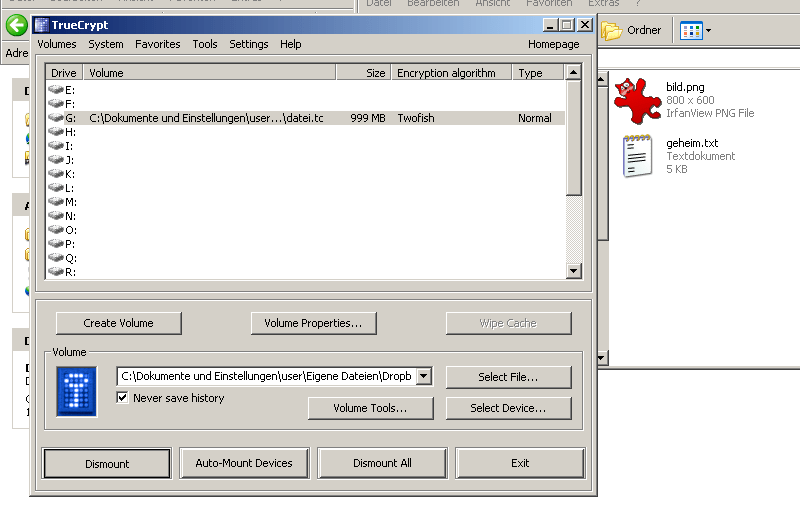Click drive N: icon
The height and width of the screenshot is (530, 800).
(x=56, y=216)
